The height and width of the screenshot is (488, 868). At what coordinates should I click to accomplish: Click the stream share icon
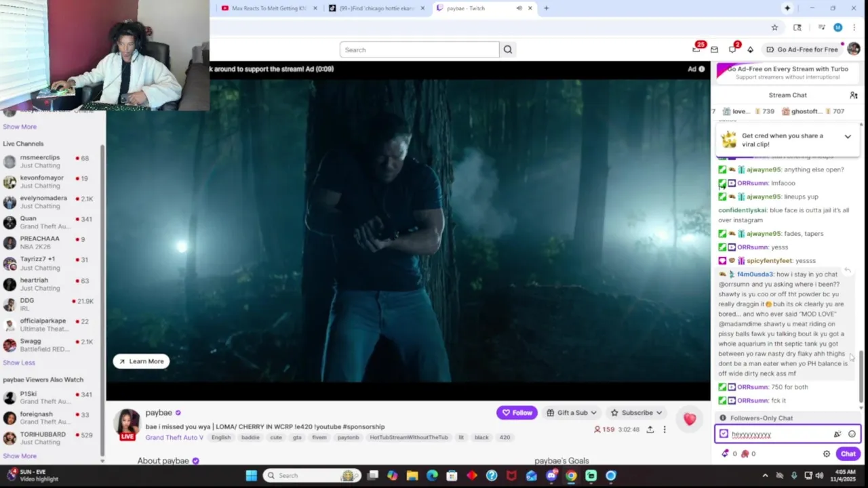650,429
